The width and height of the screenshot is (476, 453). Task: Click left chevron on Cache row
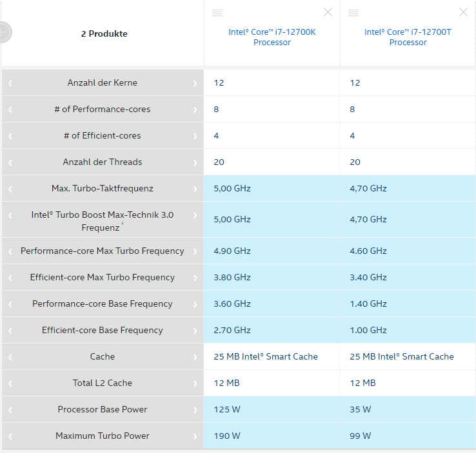pyautogui.click(x=10, y=357)
